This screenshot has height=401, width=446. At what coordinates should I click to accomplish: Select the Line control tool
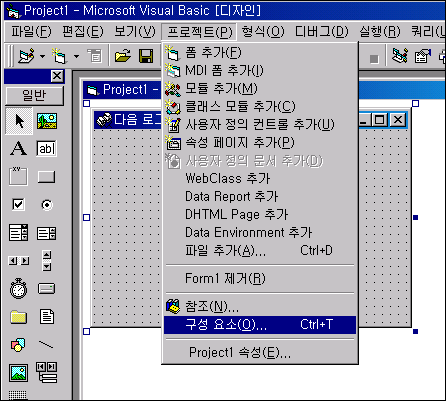point(46,344)
